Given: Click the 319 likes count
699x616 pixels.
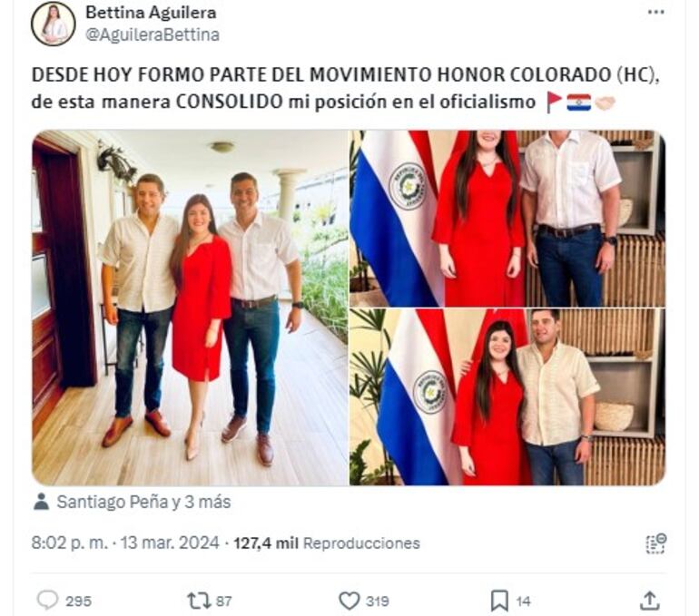Looking at the screenshot, I should 377,601.
